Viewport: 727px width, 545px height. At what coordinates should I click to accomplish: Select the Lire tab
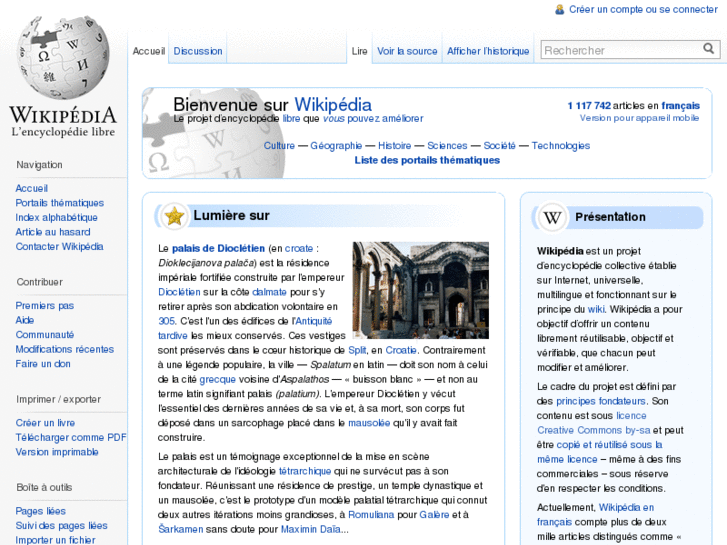click(359, 51)
